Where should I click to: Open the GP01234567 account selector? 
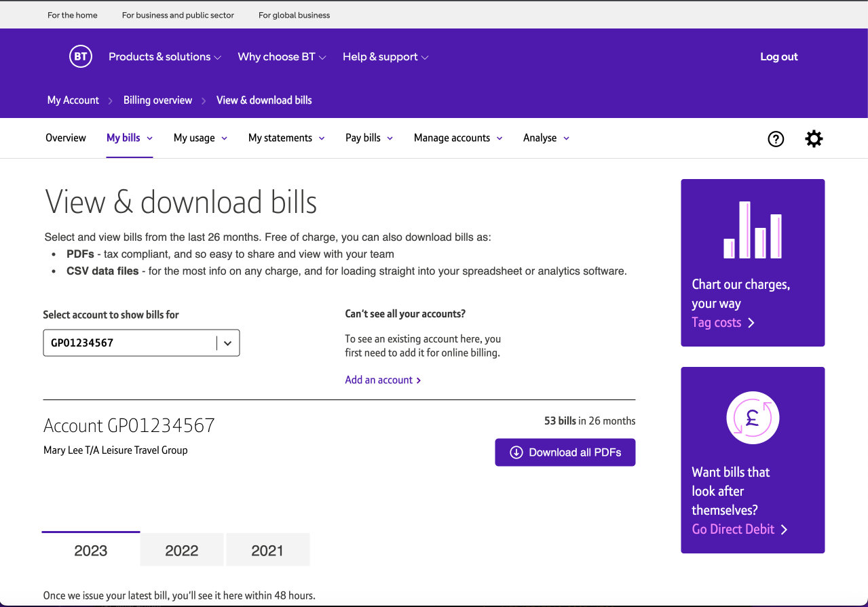pos(141,343)
